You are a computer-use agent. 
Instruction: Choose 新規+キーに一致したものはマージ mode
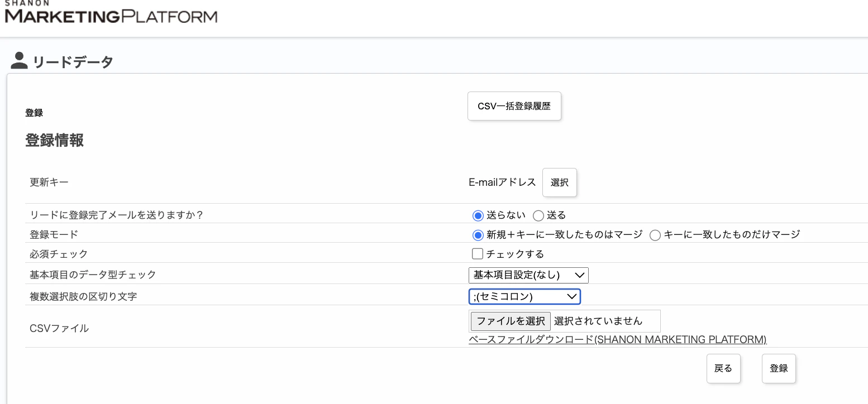(x=477, y=235)
